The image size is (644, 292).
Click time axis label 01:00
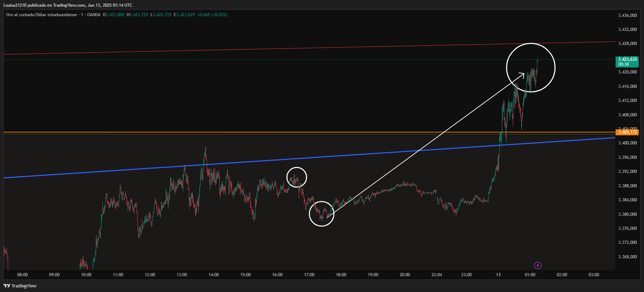coord(530,275)
